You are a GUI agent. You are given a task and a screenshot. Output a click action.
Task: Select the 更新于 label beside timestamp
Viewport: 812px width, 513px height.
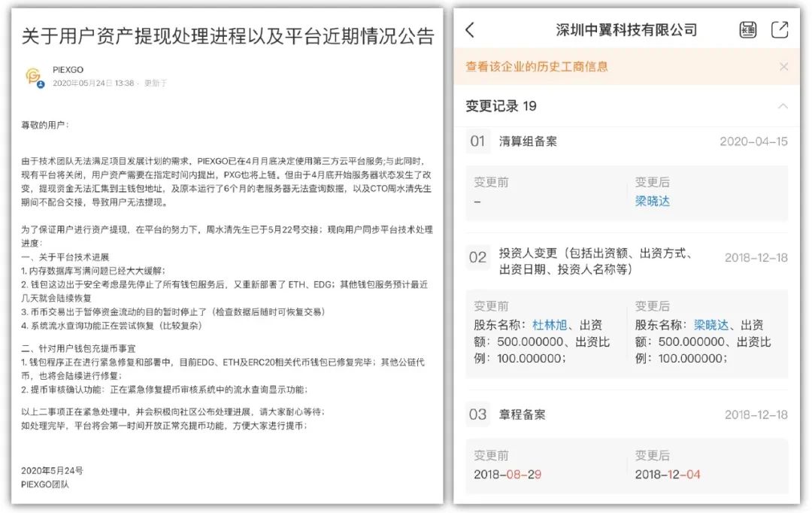[156, 83]
